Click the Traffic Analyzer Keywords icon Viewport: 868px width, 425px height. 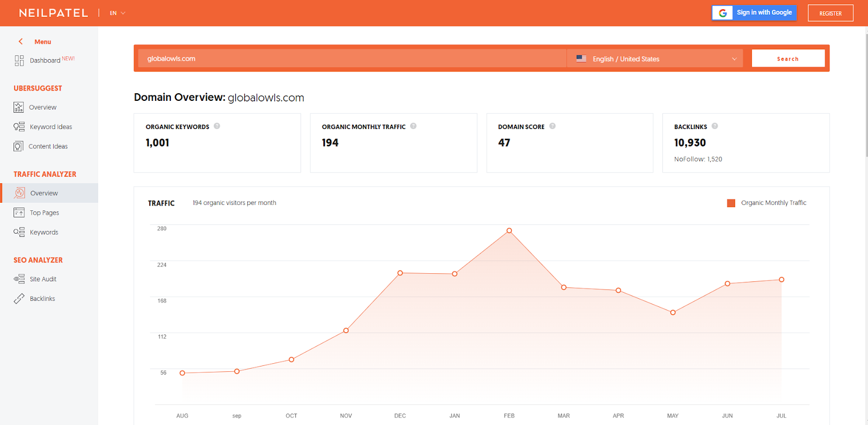pos(19,232)
